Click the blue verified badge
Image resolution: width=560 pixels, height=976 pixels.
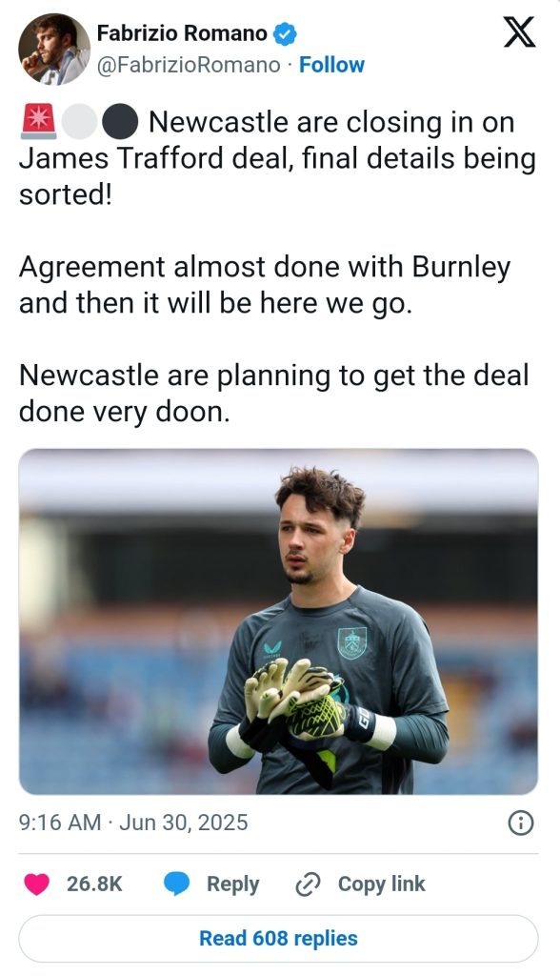pos(285,33)
